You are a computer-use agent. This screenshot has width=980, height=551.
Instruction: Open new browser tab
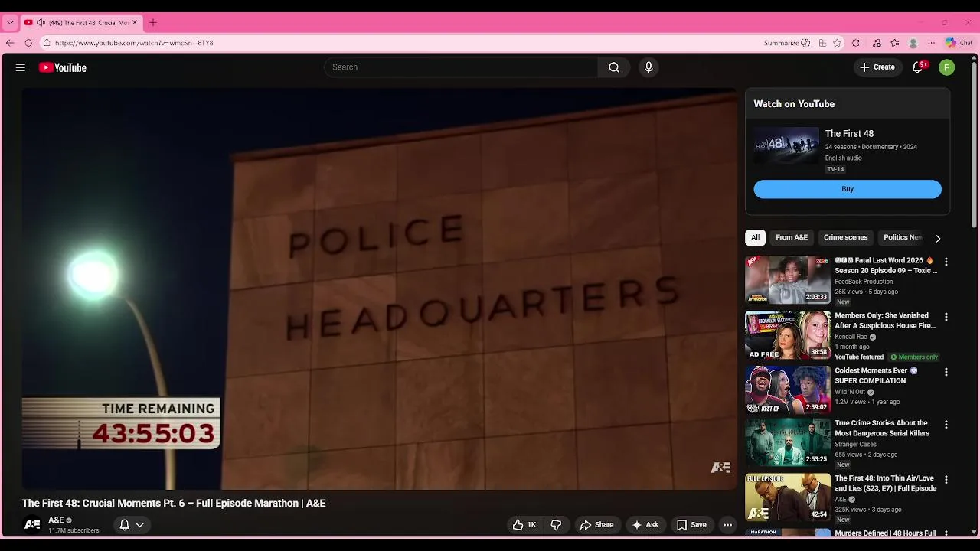coord(152,23)
